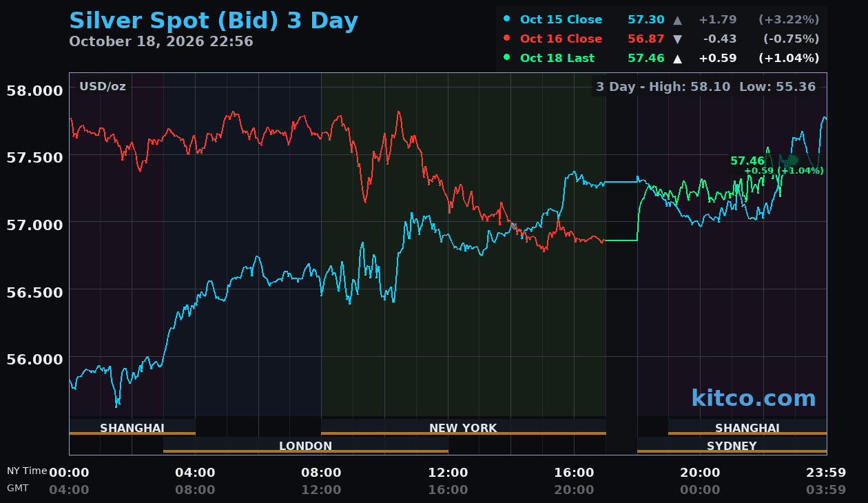Click the NEW YORK session bar

463,427
